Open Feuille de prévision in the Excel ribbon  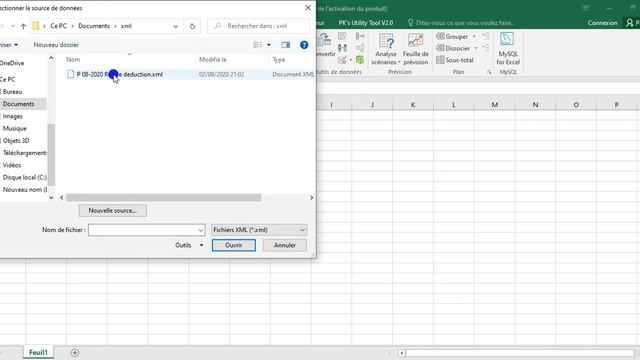416,49
